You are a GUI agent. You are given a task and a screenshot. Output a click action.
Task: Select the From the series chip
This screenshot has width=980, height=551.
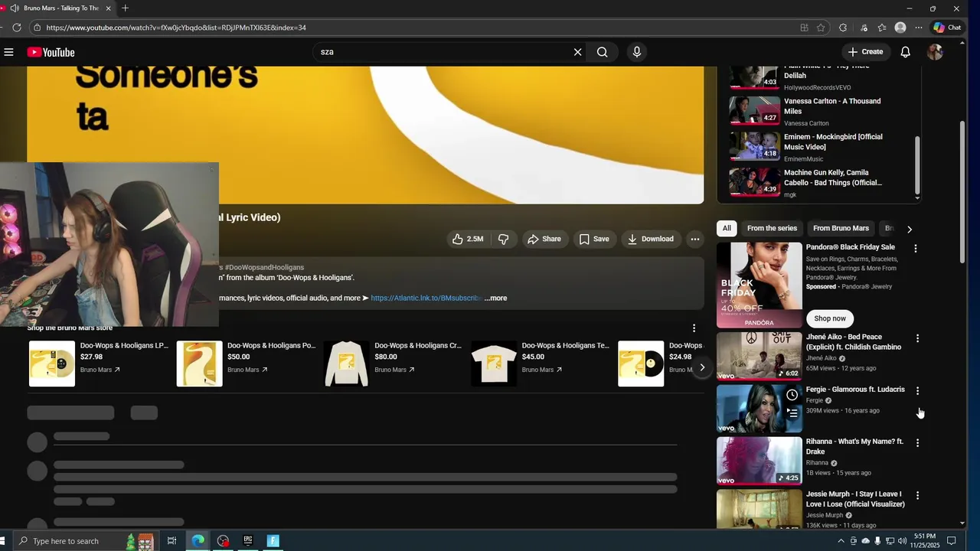[x=772, y=228]
